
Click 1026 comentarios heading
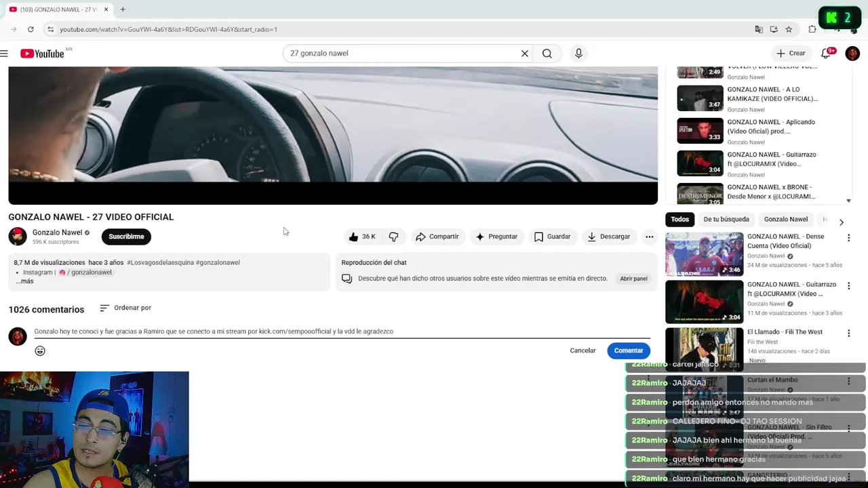click(46, 310)
